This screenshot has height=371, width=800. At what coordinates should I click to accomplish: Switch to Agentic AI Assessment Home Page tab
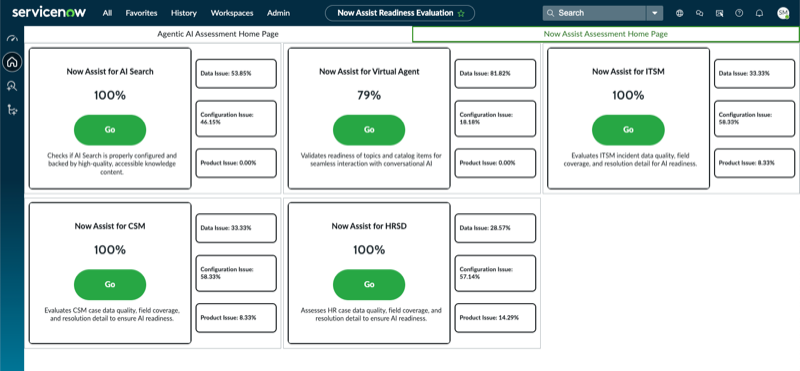point(218,34)
